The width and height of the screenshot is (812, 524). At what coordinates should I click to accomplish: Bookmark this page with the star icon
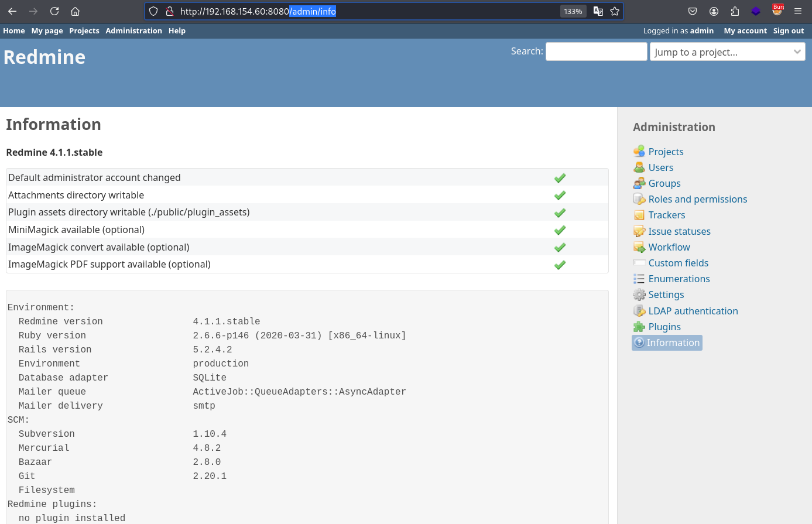[615, 11]
